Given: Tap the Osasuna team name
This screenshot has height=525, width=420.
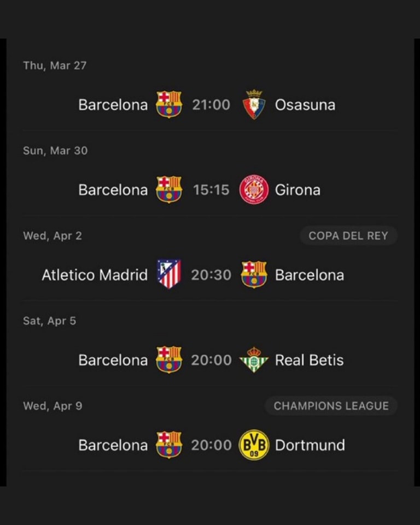Looking at the screenshot, I should point(305,105).
